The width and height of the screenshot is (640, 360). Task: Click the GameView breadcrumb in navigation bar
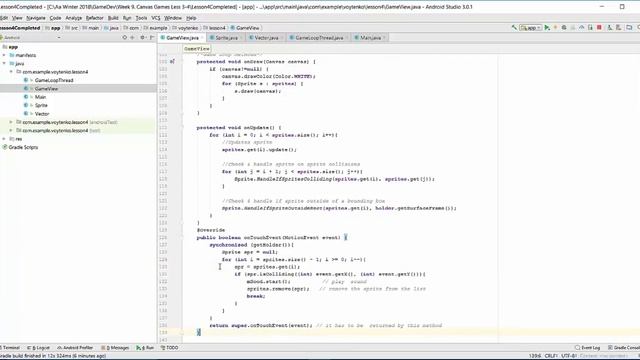coord(245,28)
